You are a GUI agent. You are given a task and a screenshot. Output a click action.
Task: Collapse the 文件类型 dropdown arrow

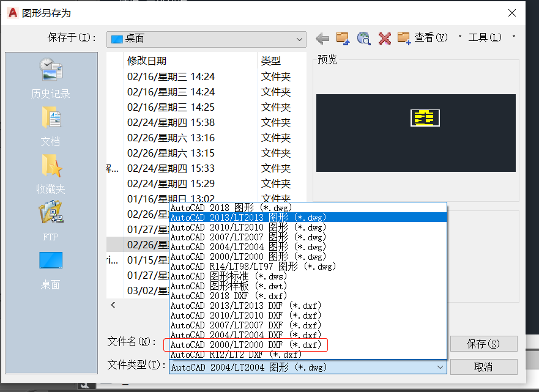[x=440, y=368]
